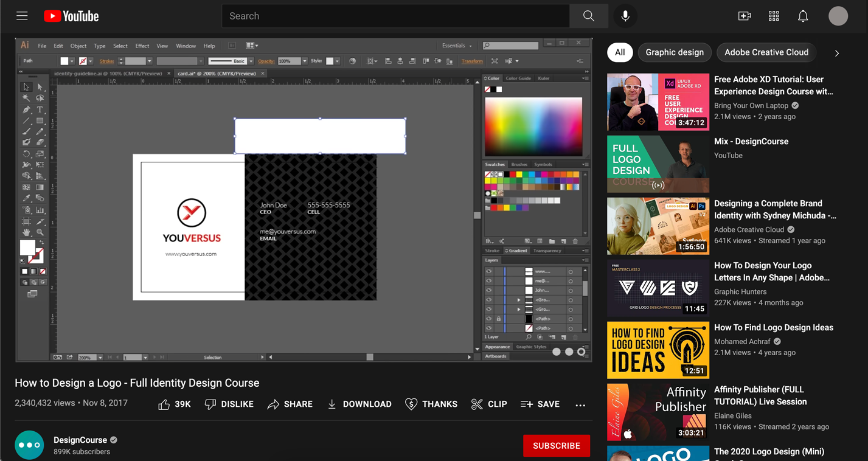Screen dimensions: 868x461
Task: Select the Hand tool in Illustrator video
Action: pyautogui.click(x=26, y=232)
